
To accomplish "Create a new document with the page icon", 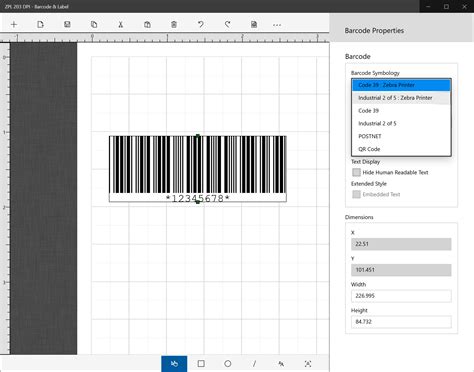I will [x=40, y=24].
